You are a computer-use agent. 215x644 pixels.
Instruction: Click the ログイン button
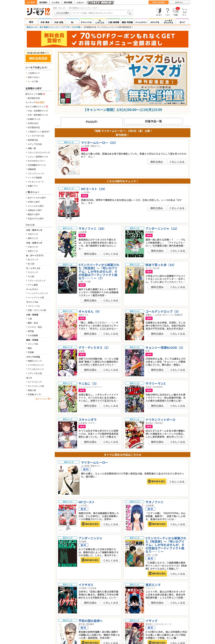[x=179, y=3]
